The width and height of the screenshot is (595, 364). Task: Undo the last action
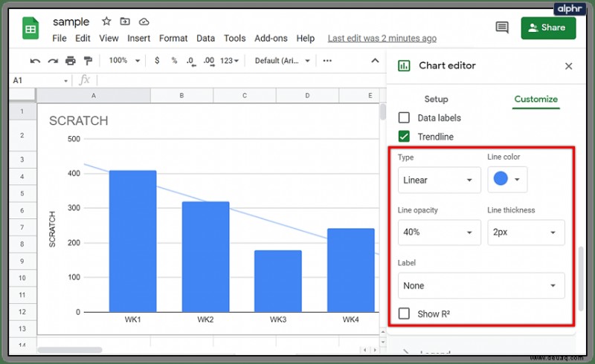pos(35,61)
